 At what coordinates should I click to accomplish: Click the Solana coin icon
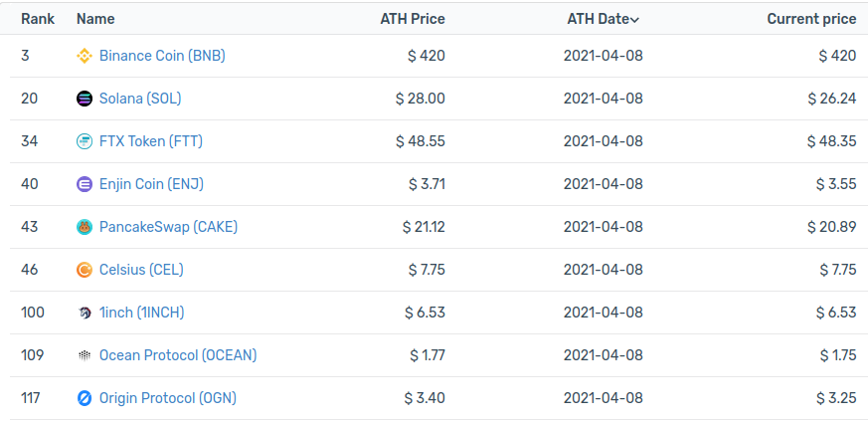[85, 99]
